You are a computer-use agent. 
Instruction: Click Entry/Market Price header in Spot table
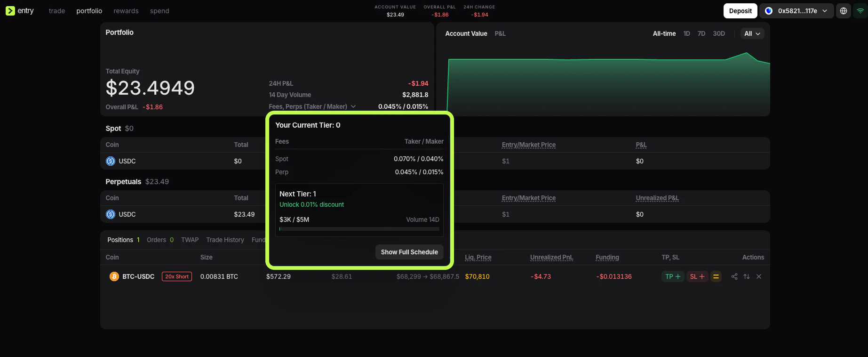click(x=529, y=145)
